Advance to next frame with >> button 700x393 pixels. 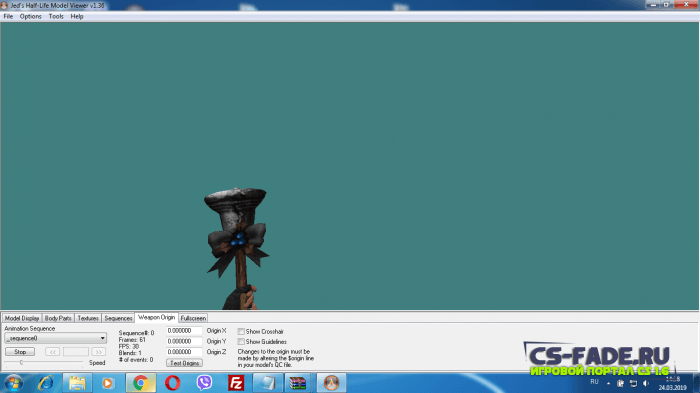tap(99, 352)
